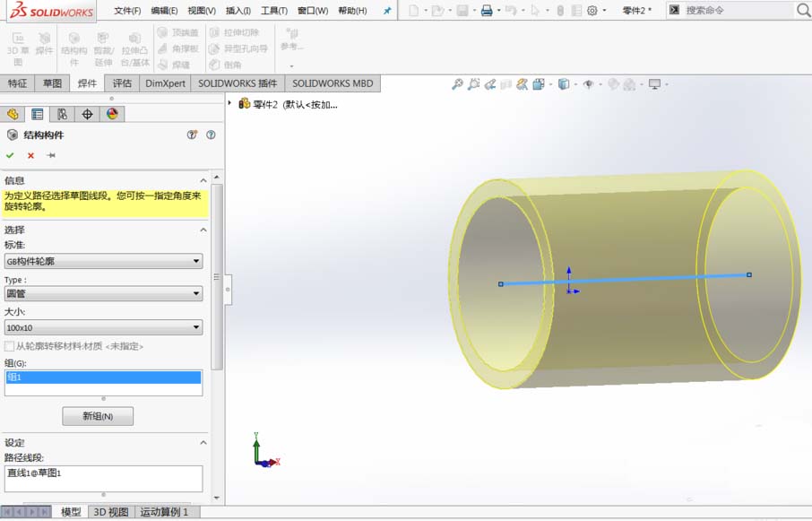
Task: Click the Gusset (角撑板) tool
Action: coord(178,48)
